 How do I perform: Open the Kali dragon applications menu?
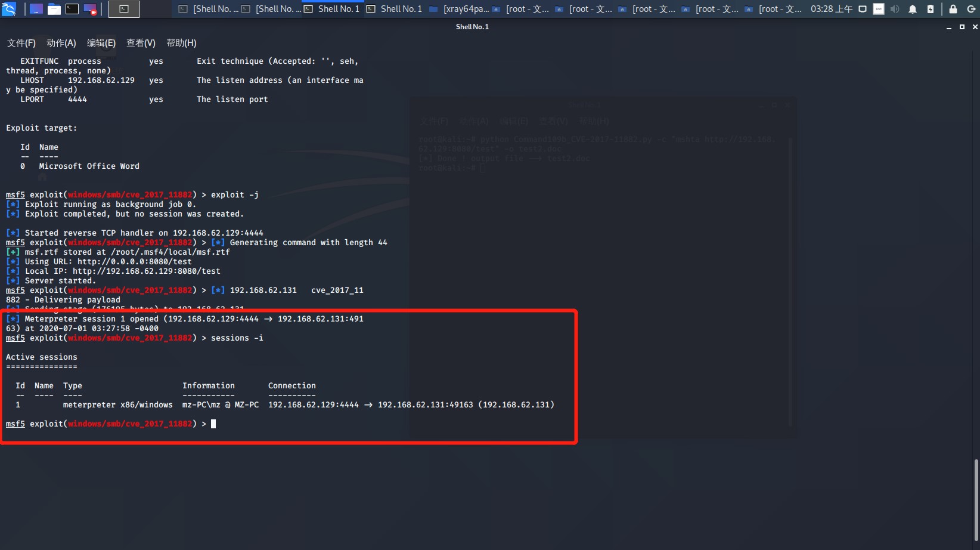tap(8, 9)
